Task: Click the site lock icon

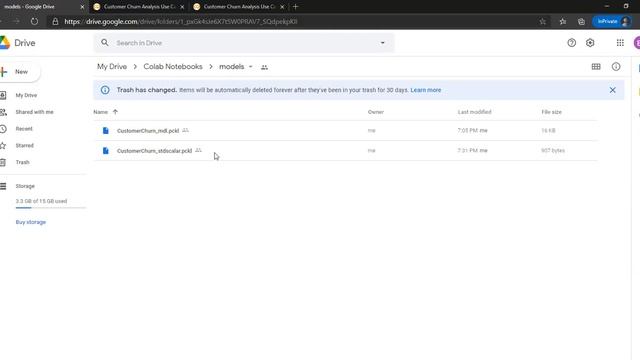Action: tap(56, 22)
